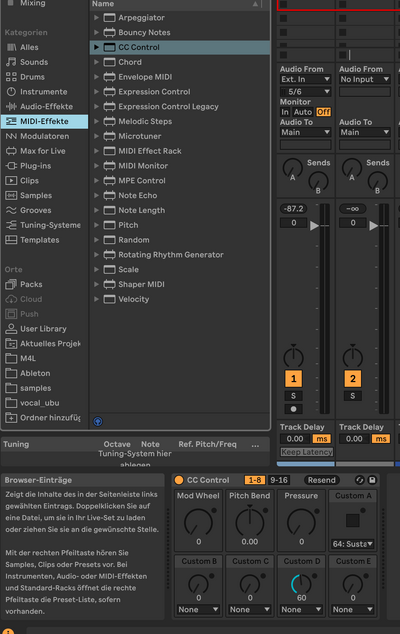The height and width of the screenshot is (634, 400).
Task: Click the Mod Wheel knob
Action: pyautogui.click(x=198, y=522)
